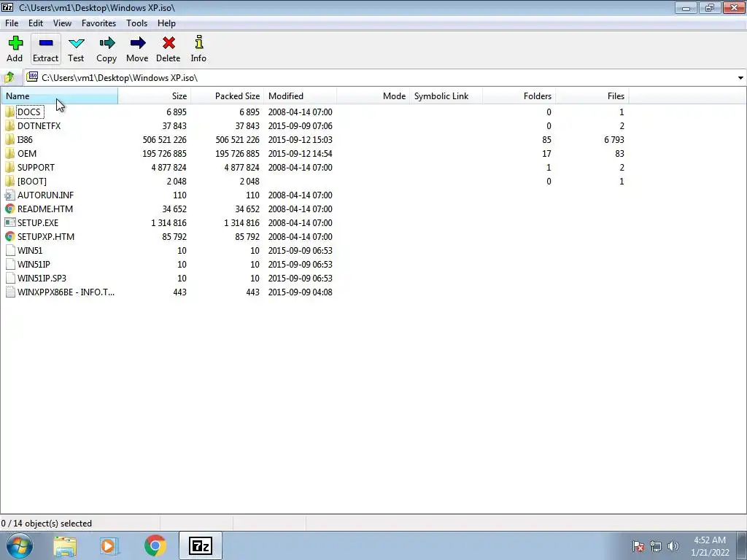Click the AUTORUN.INF file icon
The image size is (747, 560).
pyautogui.click(x=10, y=195)
